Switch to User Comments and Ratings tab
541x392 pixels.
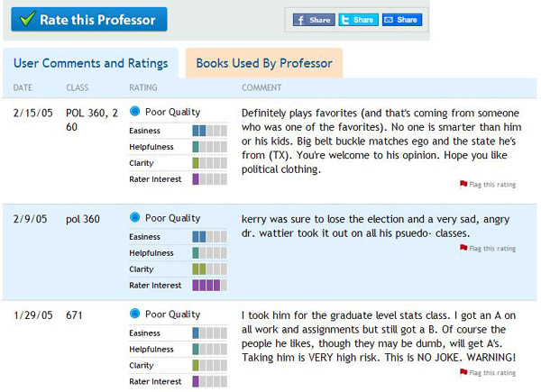click(x=90, y=63)
